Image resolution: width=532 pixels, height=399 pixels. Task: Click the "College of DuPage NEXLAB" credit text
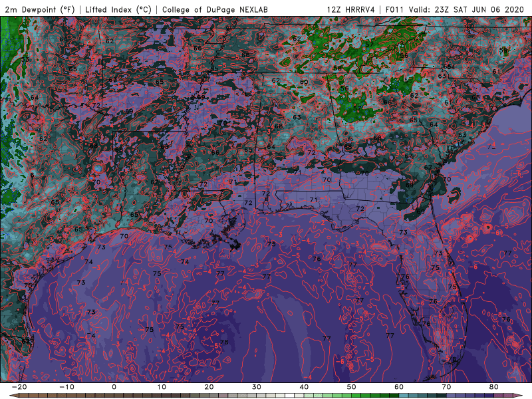215,9
